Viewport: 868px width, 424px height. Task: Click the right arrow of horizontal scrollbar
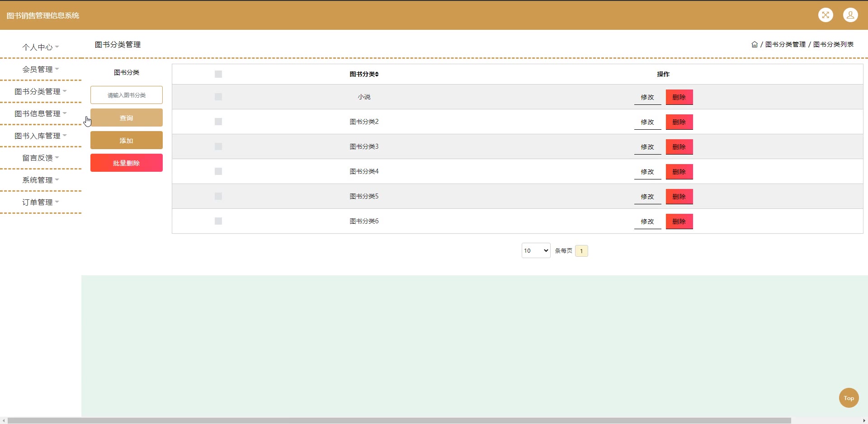pyautogui.click(x=864, y=420)
